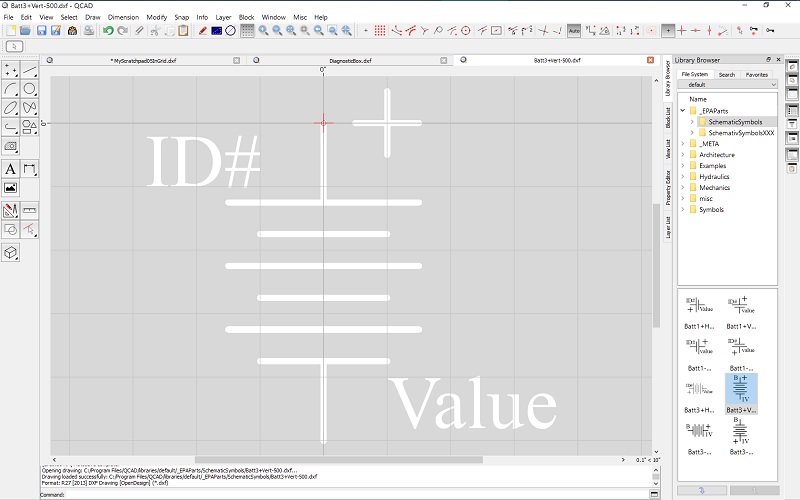Toggle the Auto snap button
The image size is (800, 500).
tap(574, 31)
